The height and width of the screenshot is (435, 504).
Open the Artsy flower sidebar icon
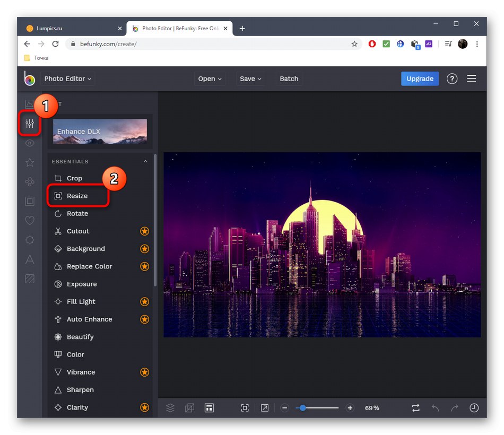pos(30,181)
